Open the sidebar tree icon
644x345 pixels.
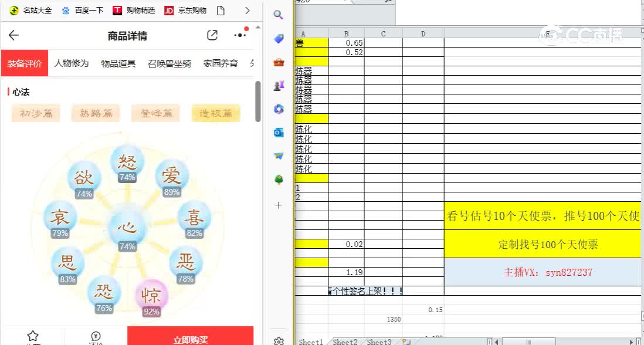[279, 180]
